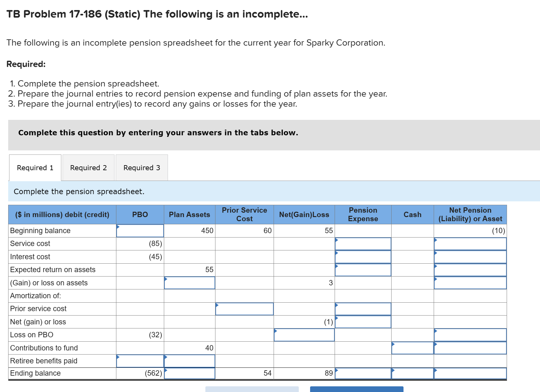Select the Ending balance Plan Assets cell

pyautogui.click(x=189, y=374)
